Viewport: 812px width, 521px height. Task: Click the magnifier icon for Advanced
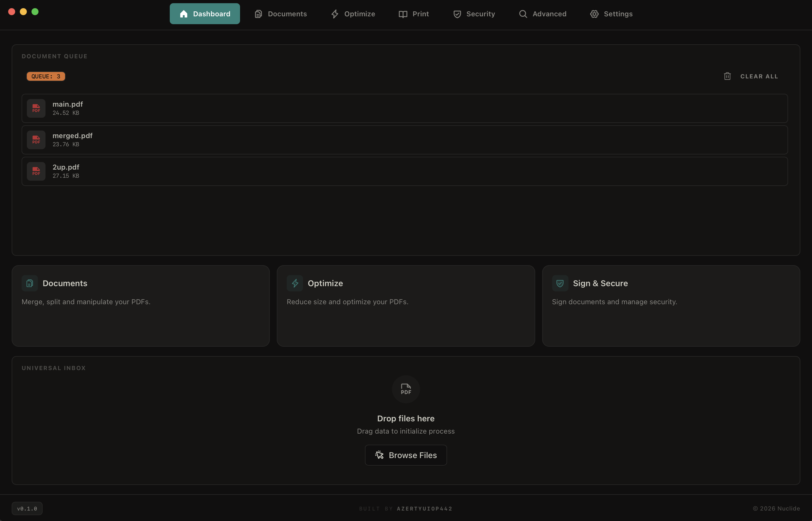pos(523,14)
